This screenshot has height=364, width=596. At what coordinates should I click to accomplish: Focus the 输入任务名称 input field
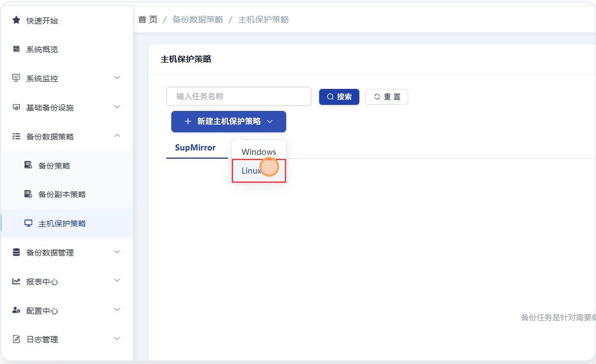point(239,96)
